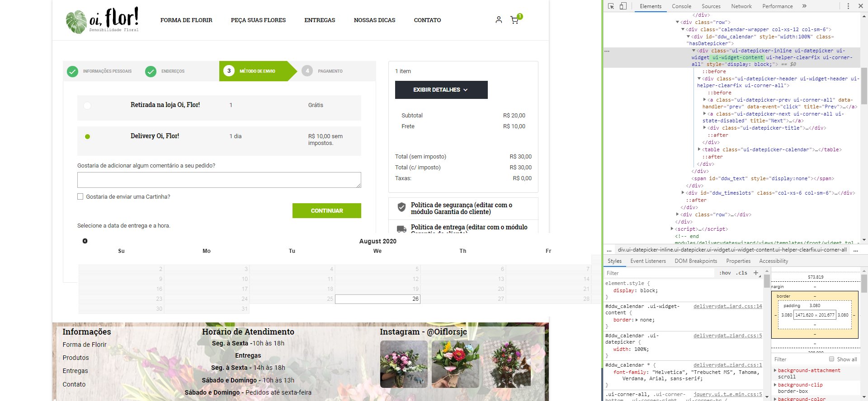Expand background-clip computed property

click(x=775, y=385)
